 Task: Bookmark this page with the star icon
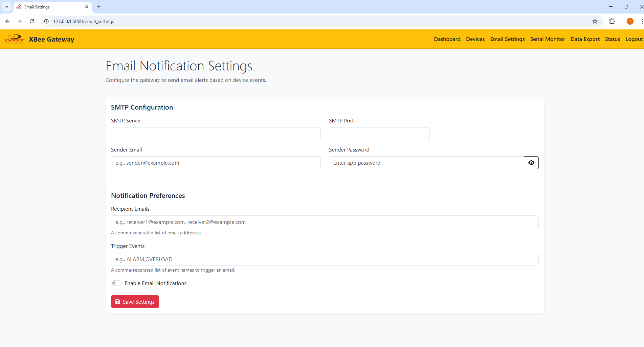pyautogui.click(x=595, y=21)
